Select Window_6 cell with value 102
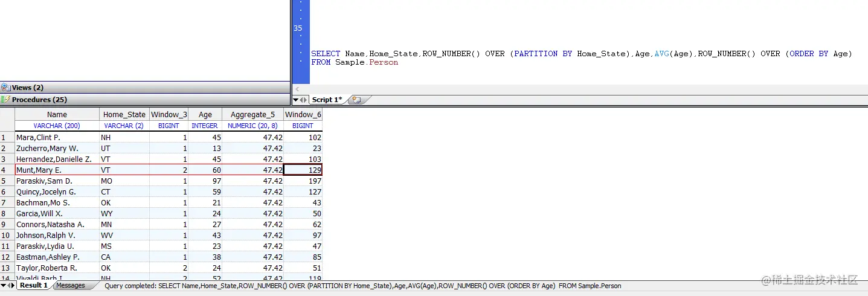Screen dimensions: 868x296 click(303, 137)
